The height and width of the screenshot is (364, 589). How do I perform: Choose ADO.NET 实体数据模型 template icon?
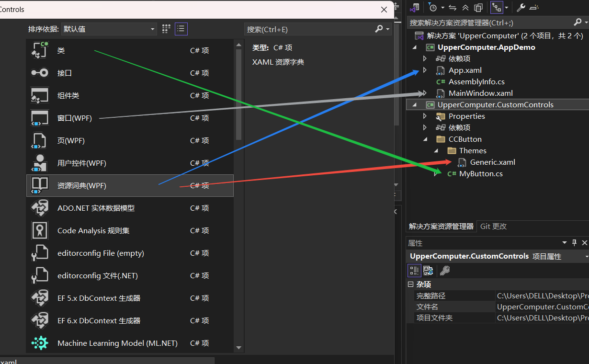pos(39,208)
